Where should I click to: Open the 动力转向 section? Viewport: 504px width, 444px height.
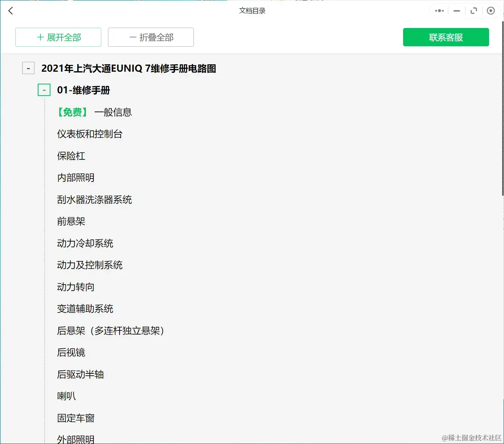75,287
